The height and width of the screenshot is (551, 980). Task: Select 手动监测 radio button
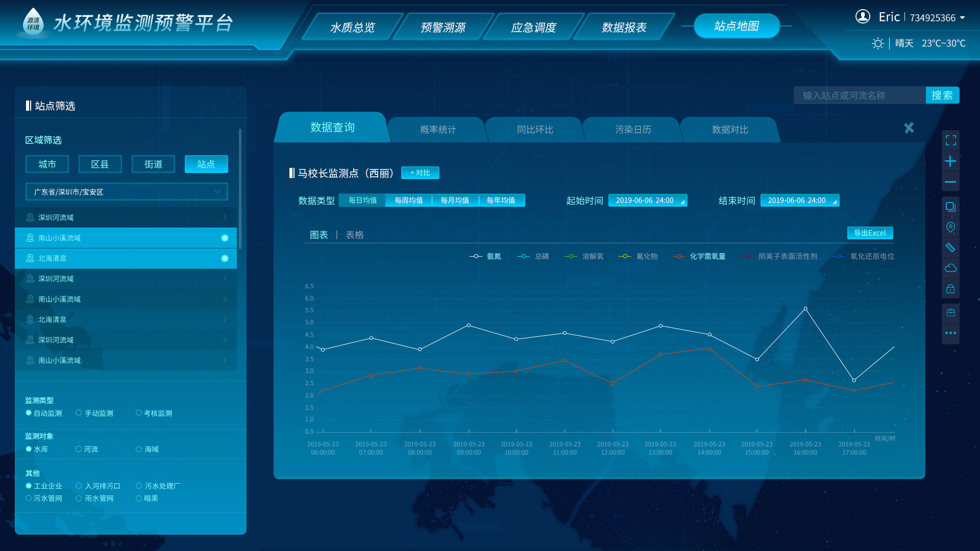(x=79, y=413)
